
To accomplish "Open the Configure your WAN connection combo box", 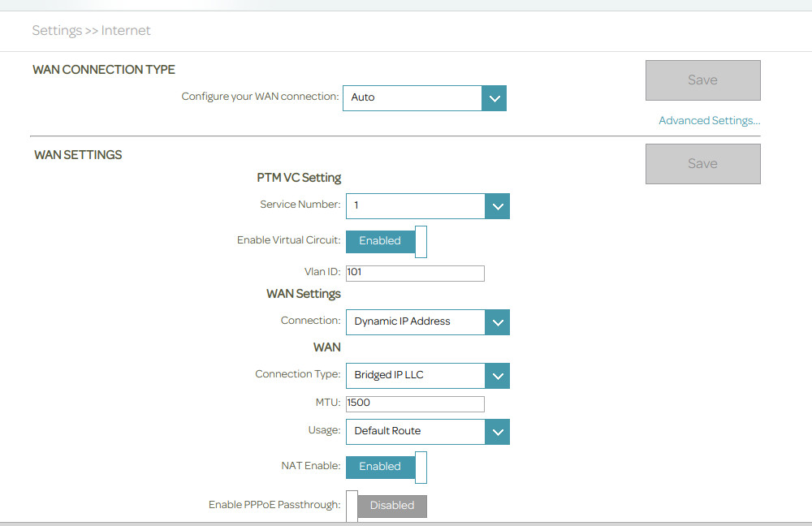I will [412, 98].
